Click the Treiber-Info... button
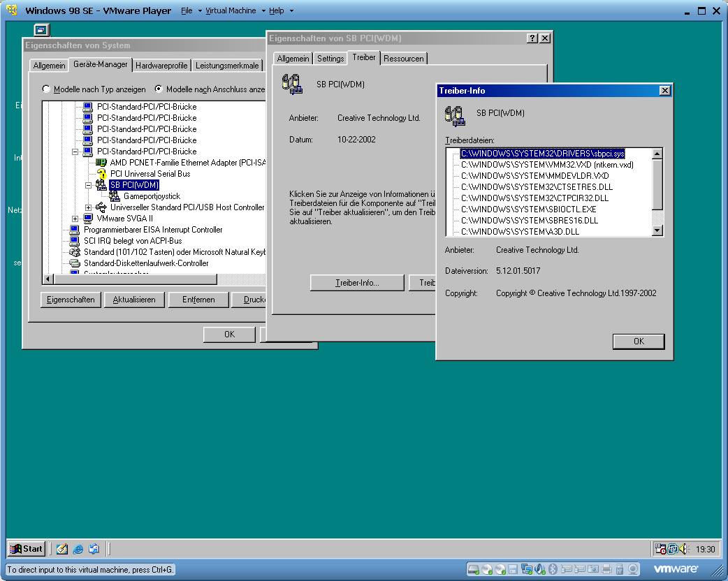This screenshot has width=728, height=581. click(x=357, y=283)
